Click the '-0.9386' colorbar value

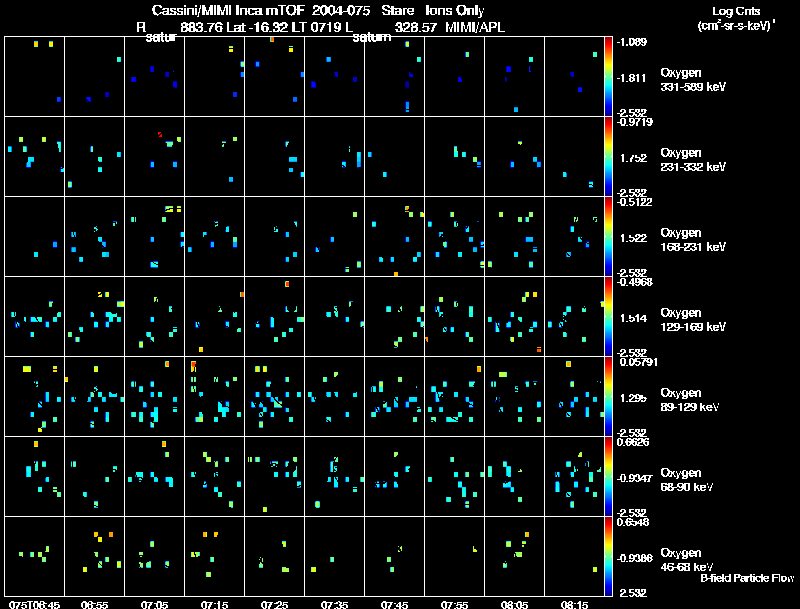pos(634,558)
